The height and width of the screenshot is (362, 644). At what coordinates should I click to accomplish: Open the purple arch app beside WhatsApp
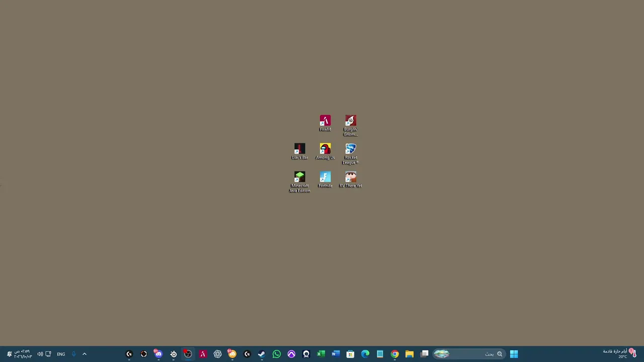pyautogui.click(x=291, y=354)
